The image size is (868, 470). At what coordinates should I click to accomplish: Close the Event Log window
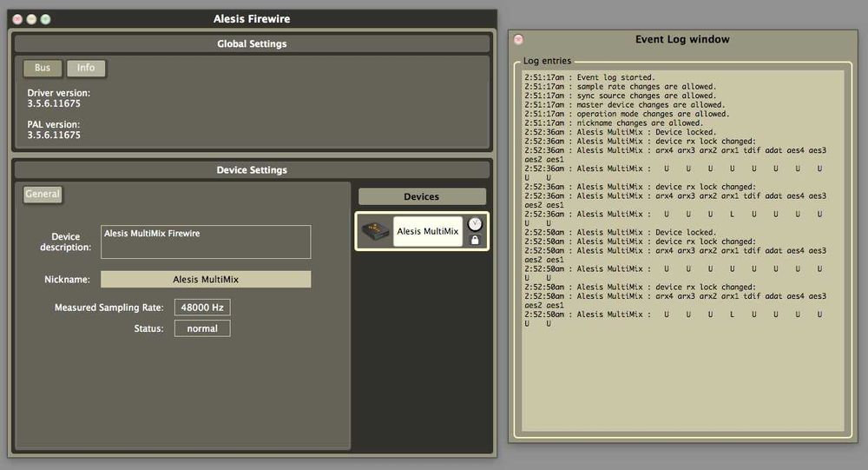pyautogui.click(x=519, y=39)
